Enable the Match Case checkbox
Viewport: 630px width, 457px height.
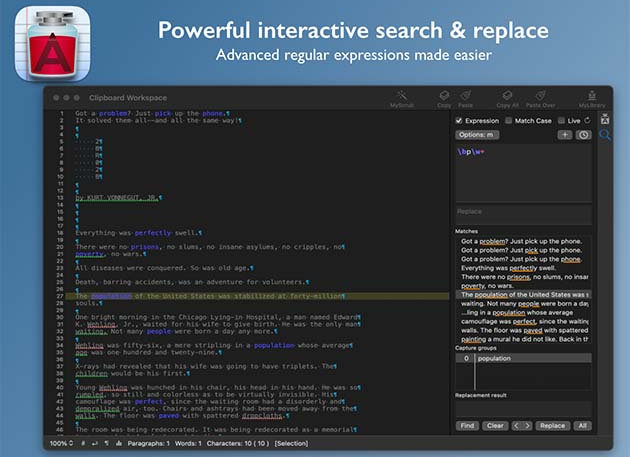pyautogui.click(x=507, y=120)
